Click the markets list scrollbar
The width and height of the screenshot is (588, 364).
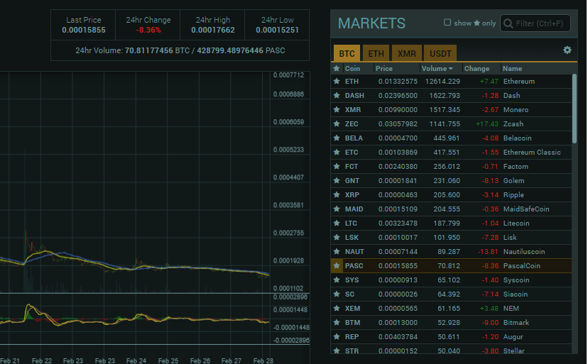click(574, 109)
